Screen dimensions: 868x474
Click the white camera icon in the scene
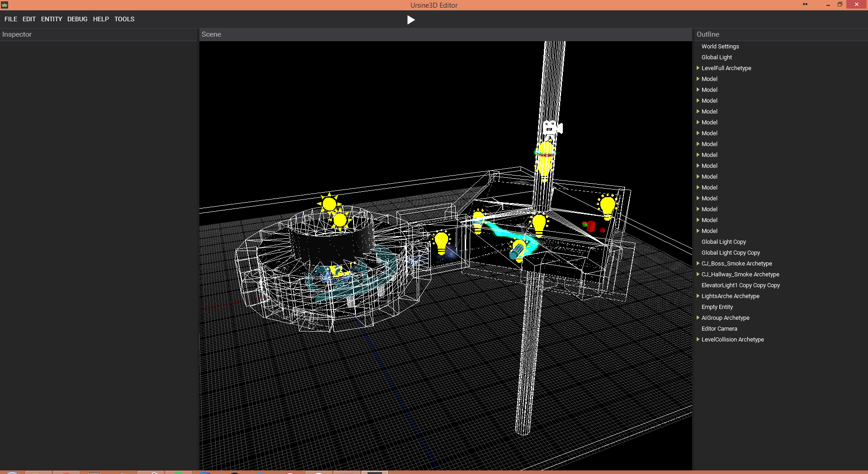click(552, 128)
